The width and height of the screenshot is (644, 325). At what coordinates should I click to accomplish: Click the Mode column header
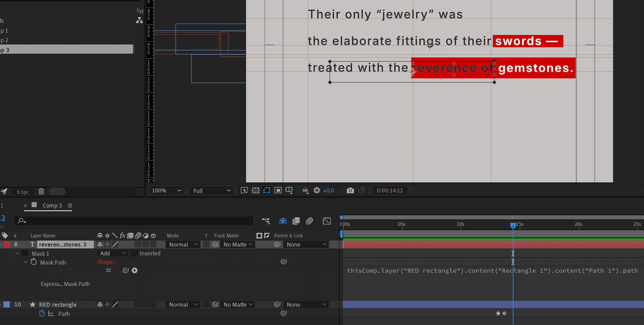[x=173, y=236]
